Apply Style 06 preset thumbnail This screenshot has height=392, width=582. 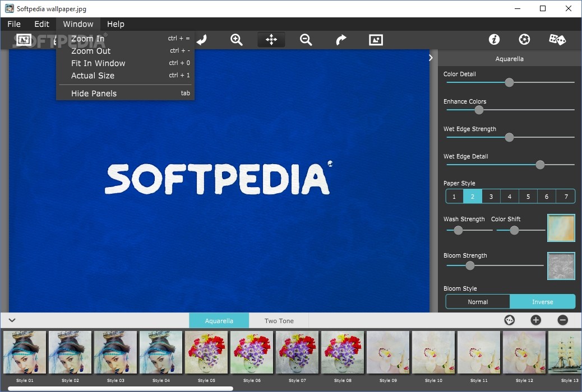(252, 352)
